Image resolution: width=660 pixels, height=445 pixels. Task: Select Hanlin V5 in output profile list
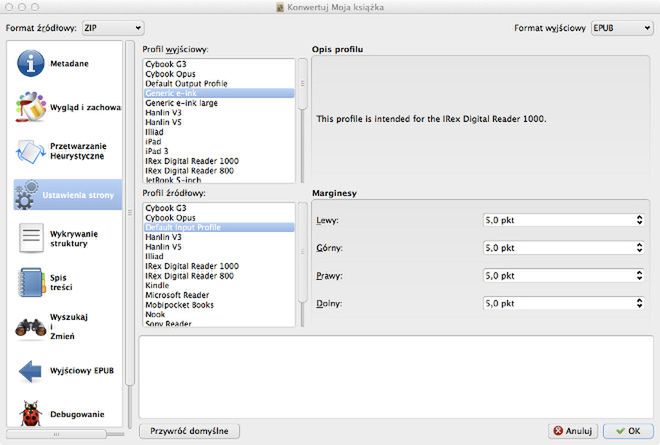tap(219, 122)
